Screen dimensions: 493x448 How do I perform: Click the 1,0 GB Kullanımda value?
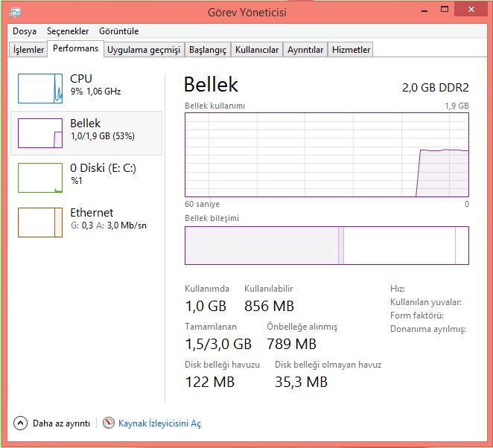(206, 306)
